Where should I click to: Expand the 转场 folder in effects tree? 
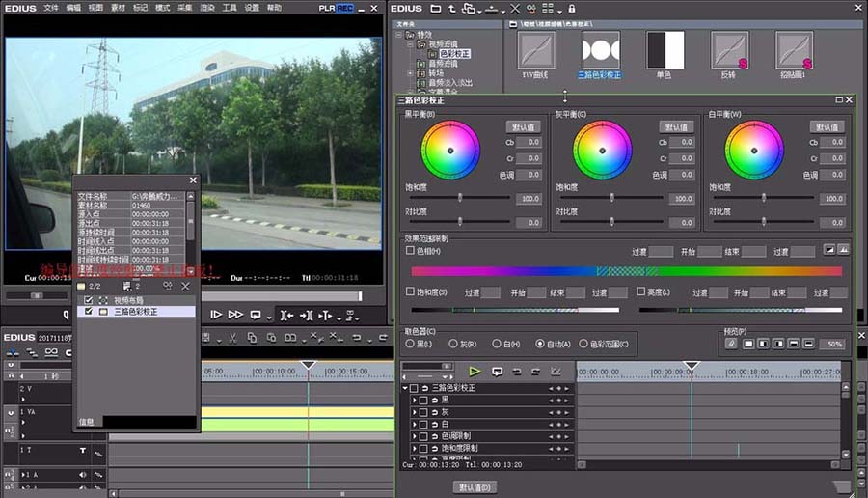click(x=410, y=73)
